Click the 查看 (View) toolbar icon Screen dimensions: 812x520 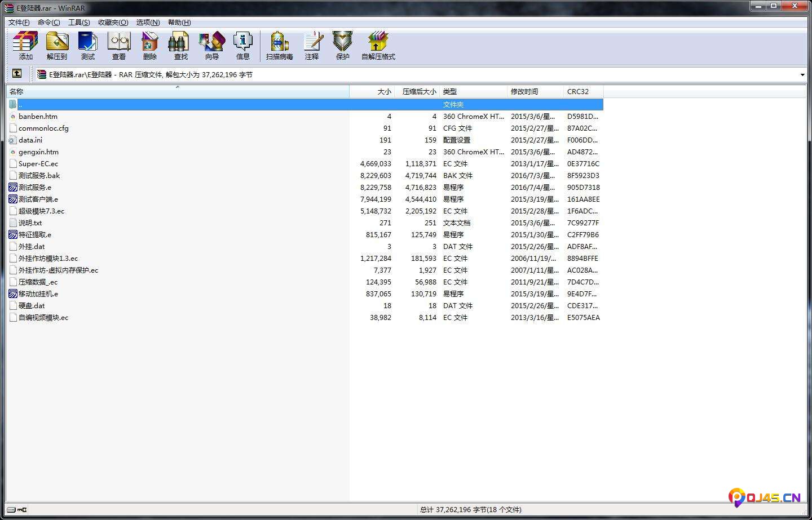[x=119, y=46]
